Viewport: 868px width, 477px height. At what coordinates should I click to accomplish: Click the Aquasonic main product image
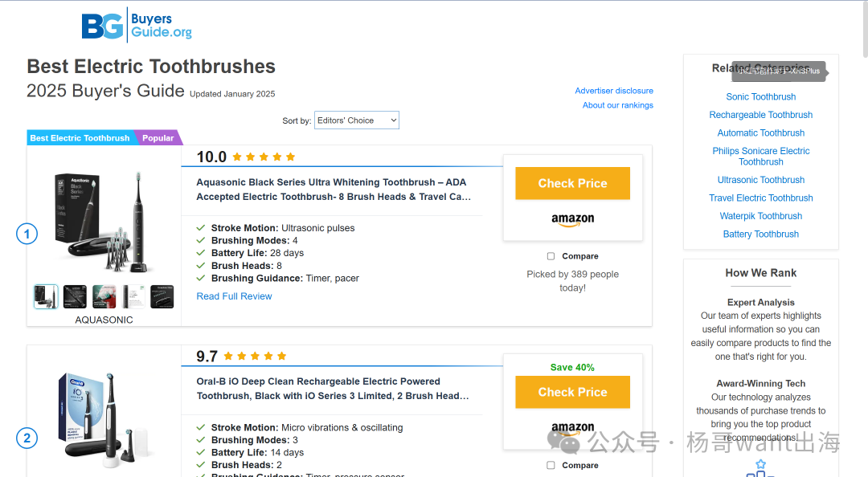[103, 219]
